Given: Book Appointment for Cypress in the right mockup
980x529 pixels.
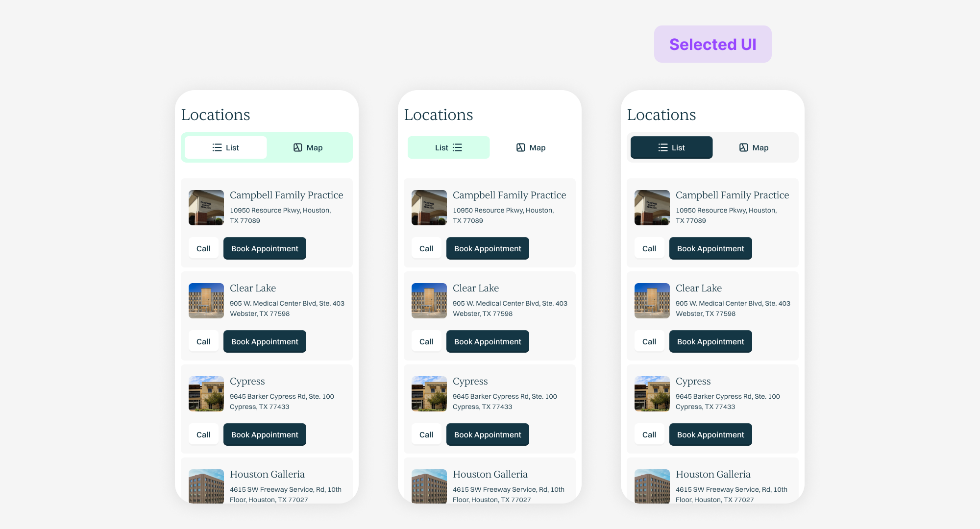Looking at the screenshot, I should 710,434.
